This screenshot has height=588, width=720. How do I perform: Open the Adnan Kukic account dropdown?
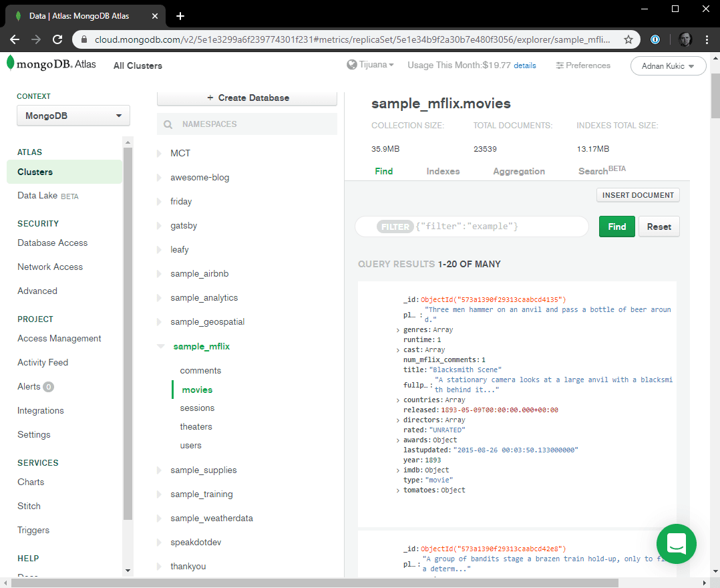(668, 65)
